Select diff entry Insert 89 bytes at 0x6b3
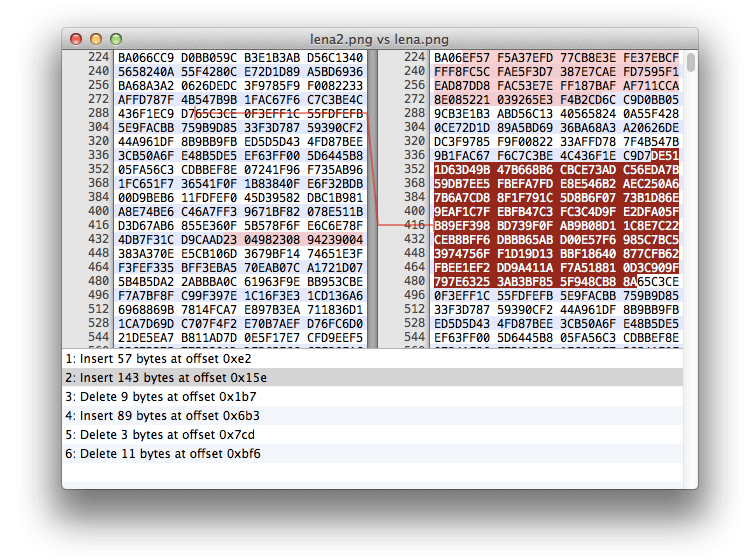This screenshot has height=560, width=744. pyautogui.click(x=372, y=416)
